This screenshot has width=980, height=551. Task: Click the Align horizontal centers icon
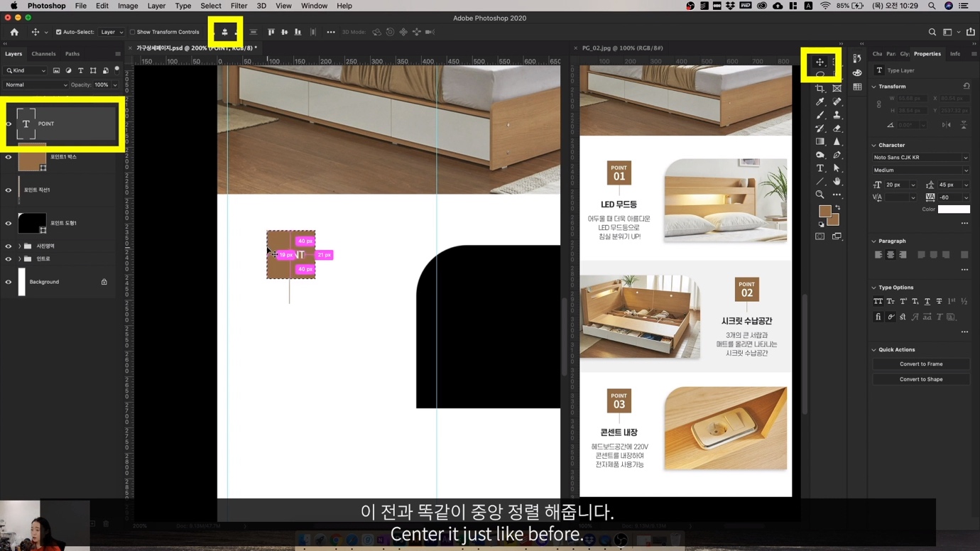tap(225, 32)
